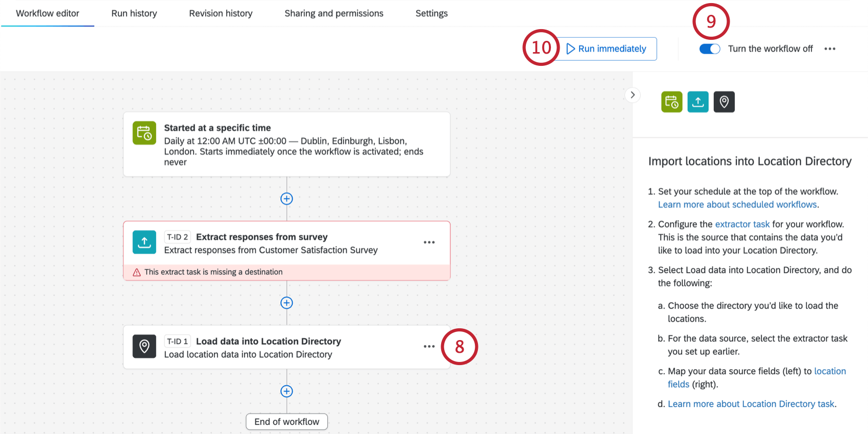This screenshot has height=434, width=868.
Task: Add a task below the schedule trigger
Action: [286, 199]
